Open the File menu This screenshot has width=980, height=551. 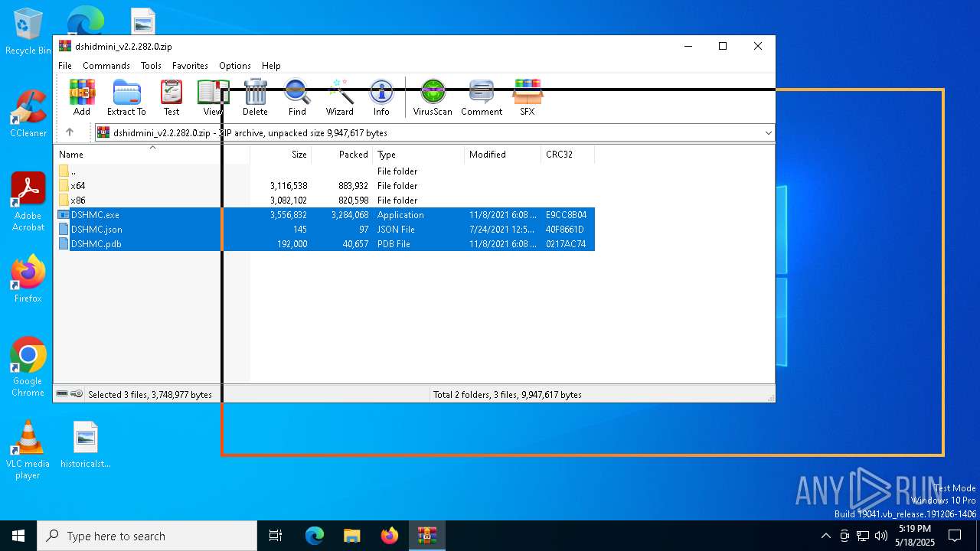[x=65, y=66]
